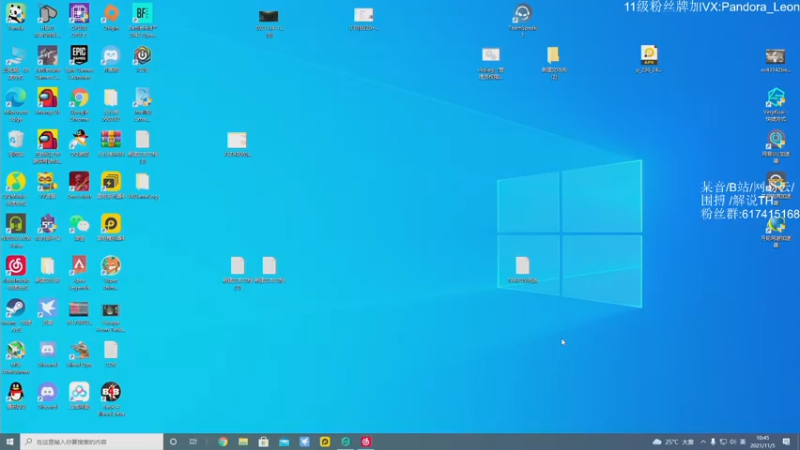
Task: Open the Blood Ops shortcut
Action: pos(79,351)
